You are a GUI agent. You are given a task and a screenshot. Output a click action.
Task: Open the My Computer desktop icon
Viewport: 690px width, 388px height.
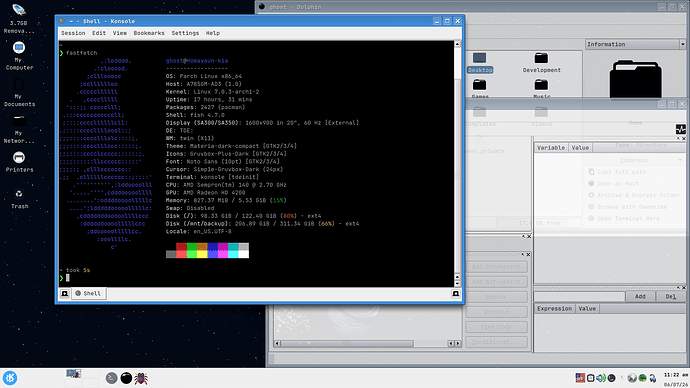(19, 55)
